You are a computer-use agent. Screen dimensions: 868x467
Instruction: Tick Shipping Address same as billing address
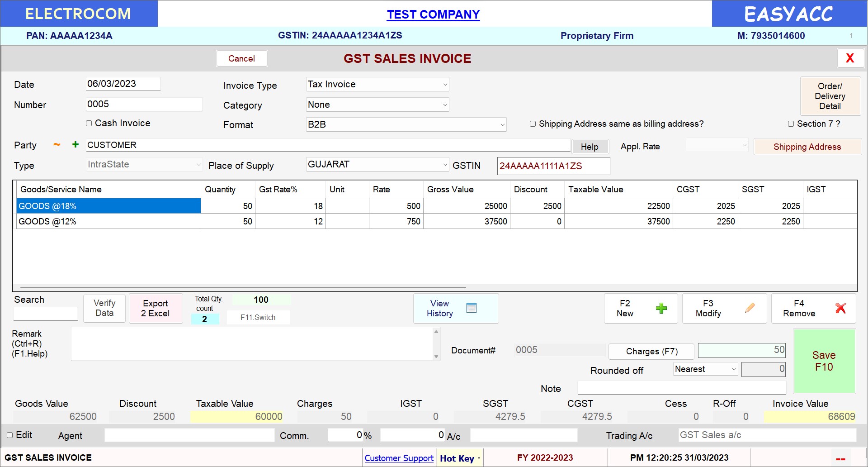point(533,124)
